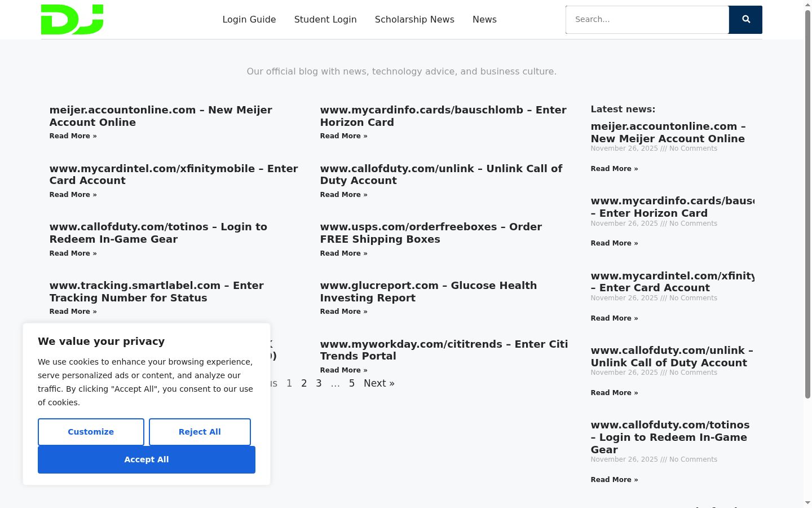The image size is (812, 508).
Task: Click the "Our official blog with news" tagline
Action: pos(401,72)
